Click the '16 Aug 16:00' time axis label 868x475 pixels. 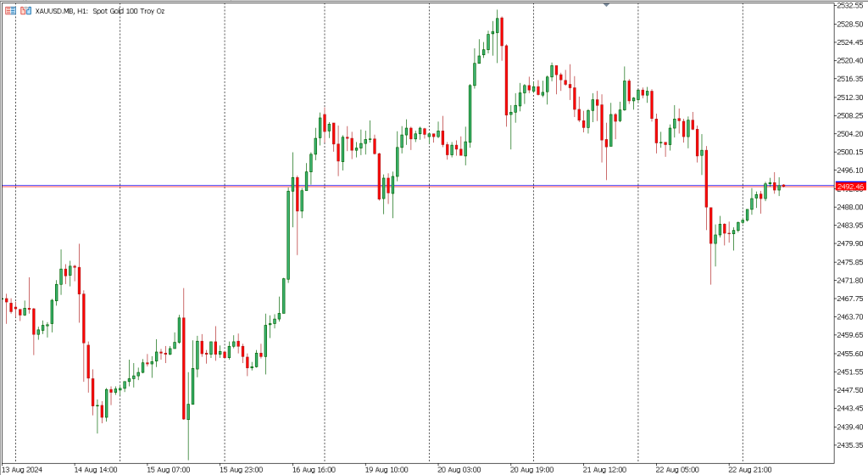point(314,469)
